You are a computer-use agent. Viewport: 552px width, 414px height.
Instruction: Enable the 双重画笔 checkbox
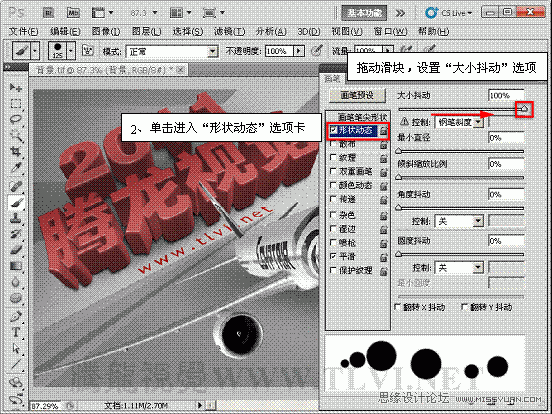(333, 171)
